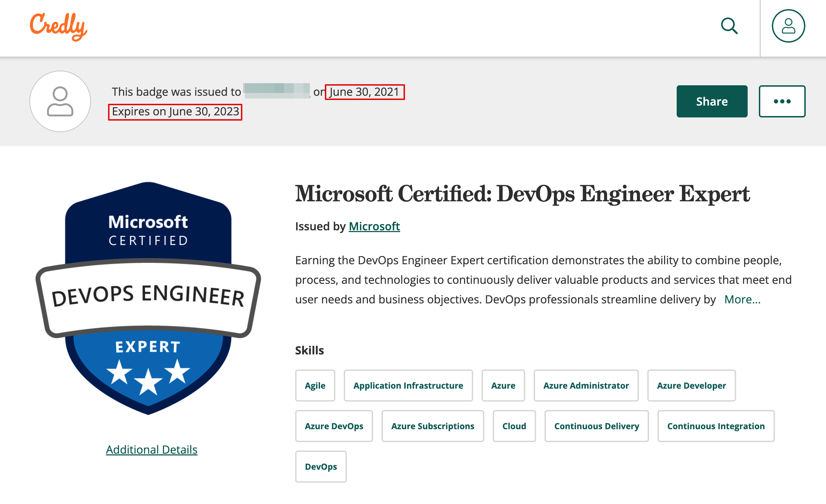Viewport: 826px width, 504px height.
Task: Open the search magnifier icon
Action: pos(729,26)
